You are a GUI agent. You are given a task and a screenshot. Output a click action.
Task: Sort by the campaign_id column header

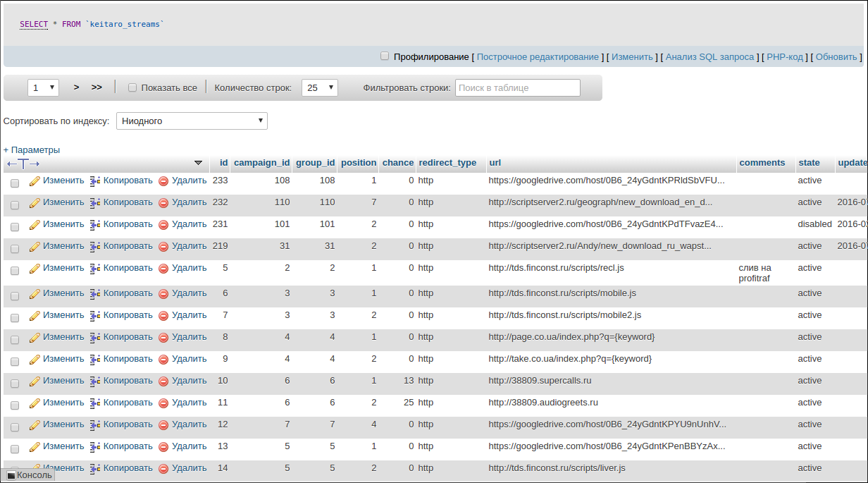[261, 163]
